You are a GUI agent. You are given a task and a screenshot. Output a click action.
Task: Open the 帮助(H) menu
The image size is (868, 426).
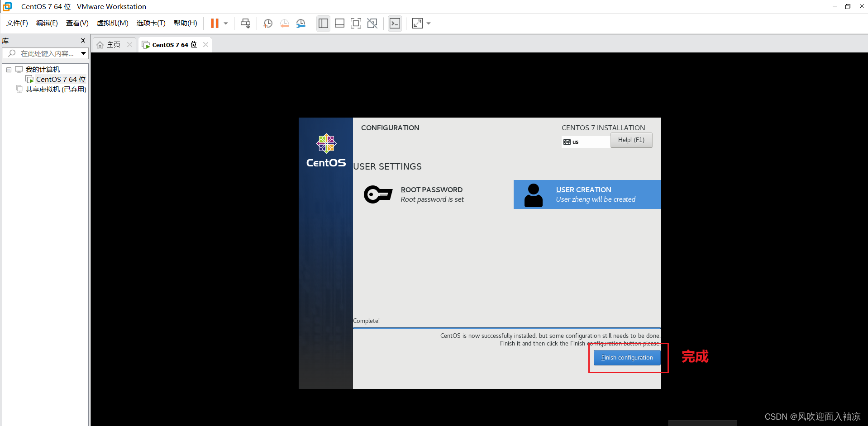[186, 23]
